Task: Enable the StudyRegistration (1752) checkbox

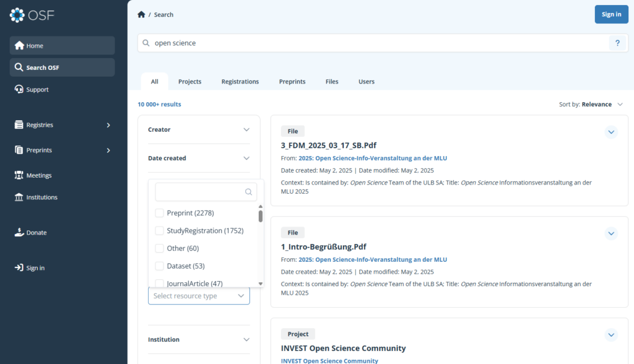Action: tap(159, 230)
